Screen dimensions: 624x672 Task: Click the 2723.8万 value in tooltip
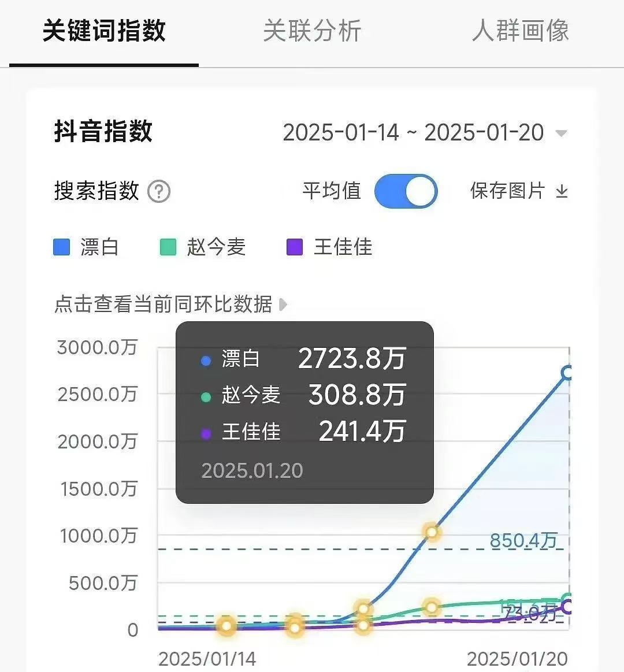[352, 358]
